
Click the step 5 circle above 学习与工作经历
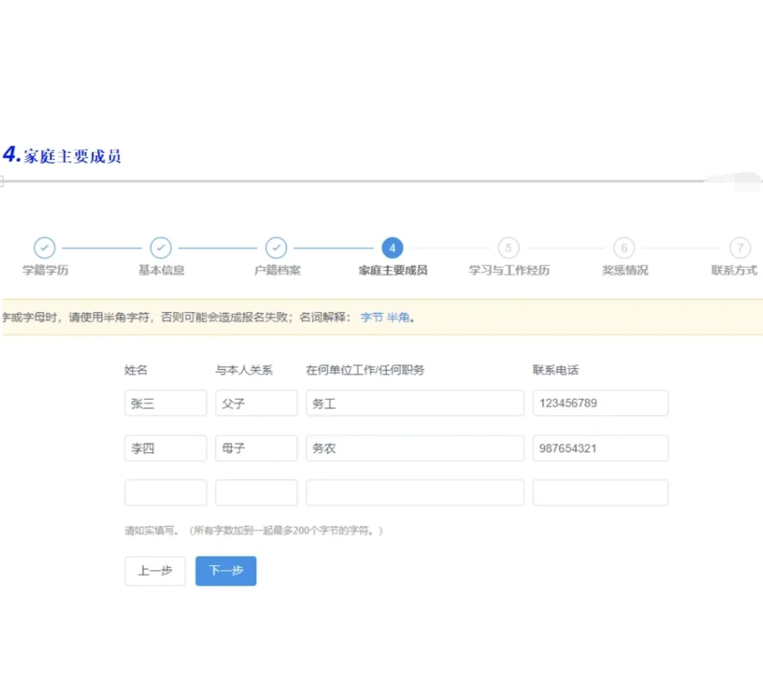pyautogui.click(x=508, y=248)
